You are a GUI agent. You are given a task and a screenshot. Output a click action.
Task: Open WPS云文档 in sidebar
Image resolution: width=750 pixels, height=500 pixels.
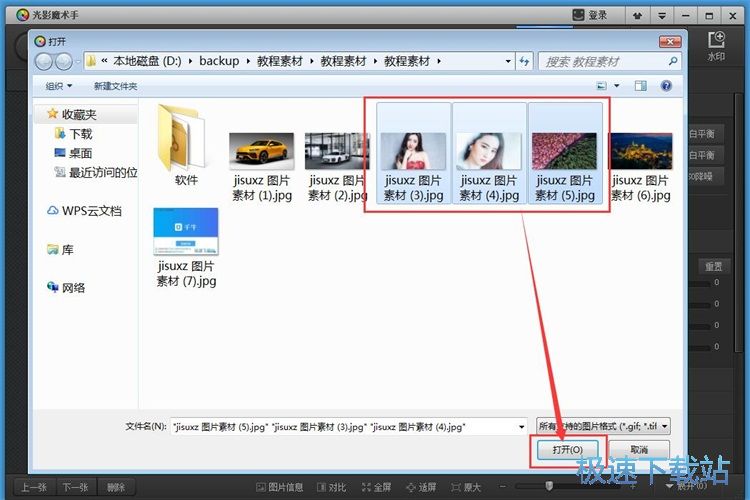click(x=84, y=211)
